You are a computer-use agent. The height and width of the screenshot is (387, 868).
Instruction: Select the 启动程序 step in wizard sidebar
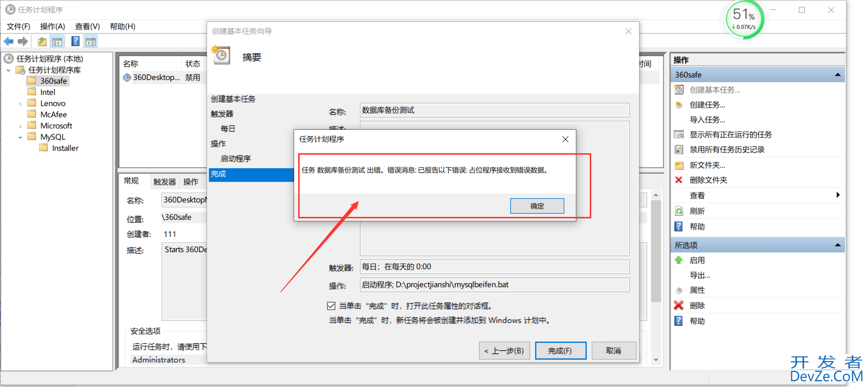click(x=236, y=159)
